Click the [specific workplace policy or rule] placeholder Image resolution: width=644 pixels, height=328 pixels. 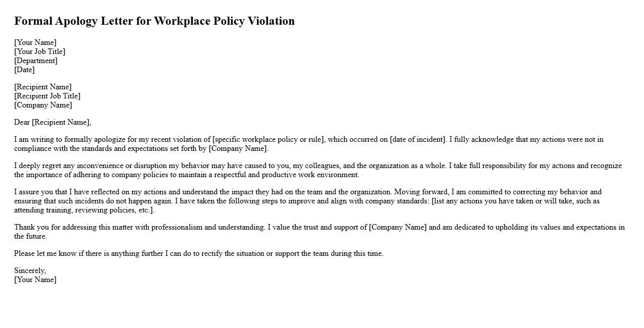pos(269,139)
